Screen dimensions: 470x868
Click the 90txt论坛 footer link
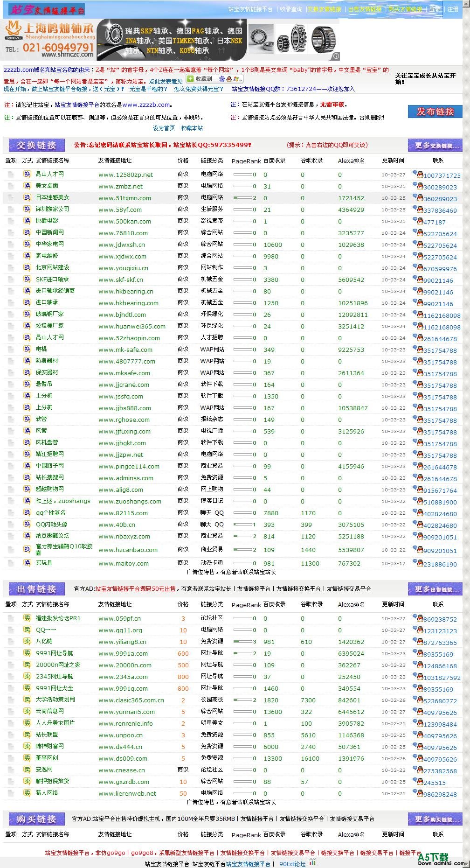292,864
